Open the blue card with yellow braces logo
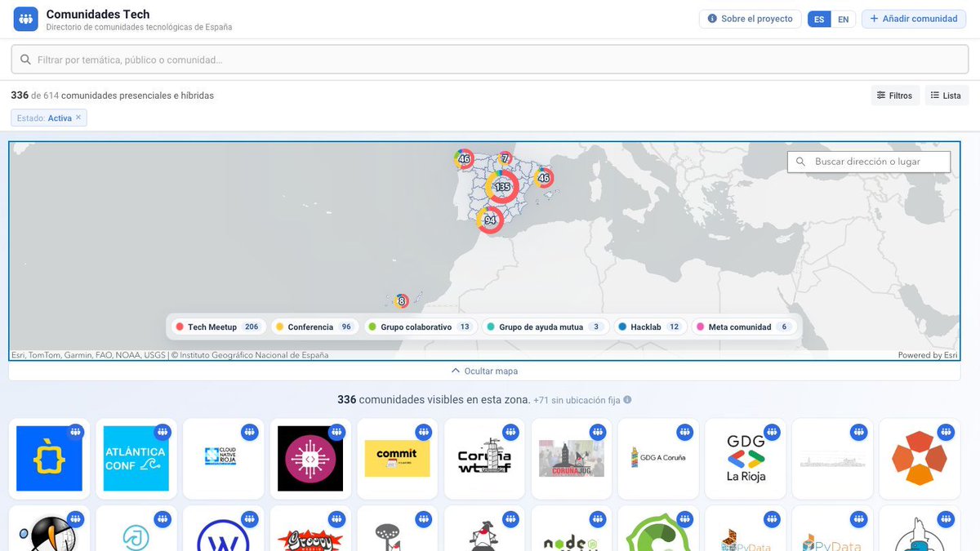The image size is (980, 551). [49, 459]
